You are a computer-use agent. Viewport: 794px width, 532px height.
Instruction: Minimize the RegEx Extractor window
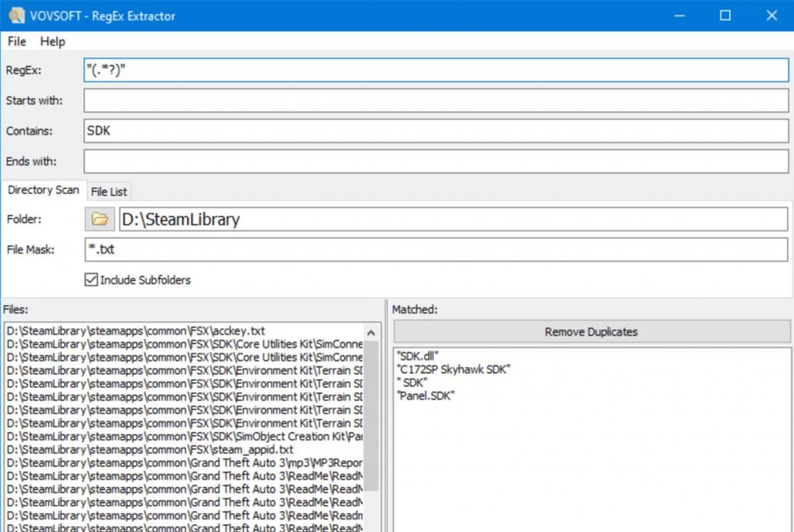pyautogui.click(x=679, y=16)
